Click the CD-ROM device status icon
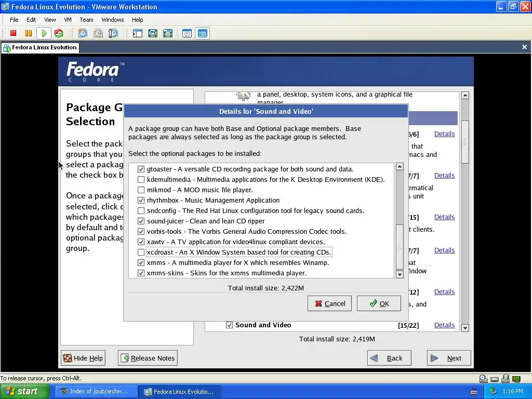The image size is (532, 399). pyautogui.click(x=484, y=379)
